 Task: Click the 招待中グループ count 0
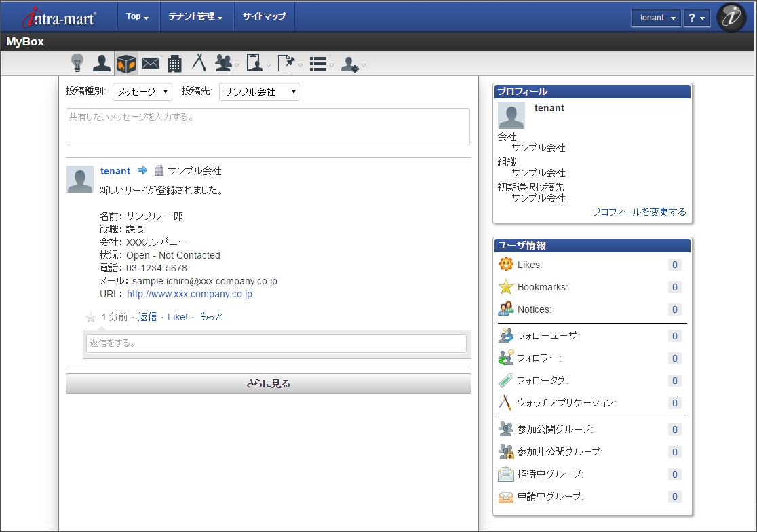click(675, 474)
